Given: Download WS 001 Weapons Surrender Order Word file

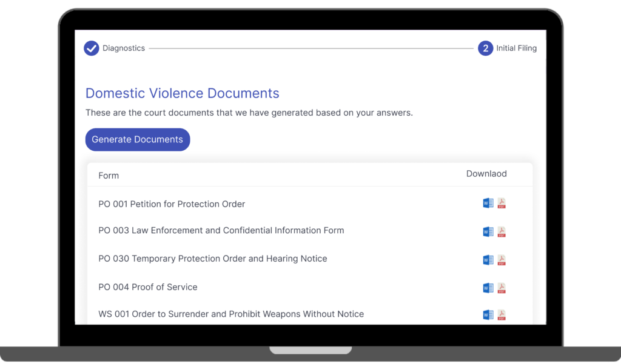Looking at the screenshot, I should (x=488, y=314).
